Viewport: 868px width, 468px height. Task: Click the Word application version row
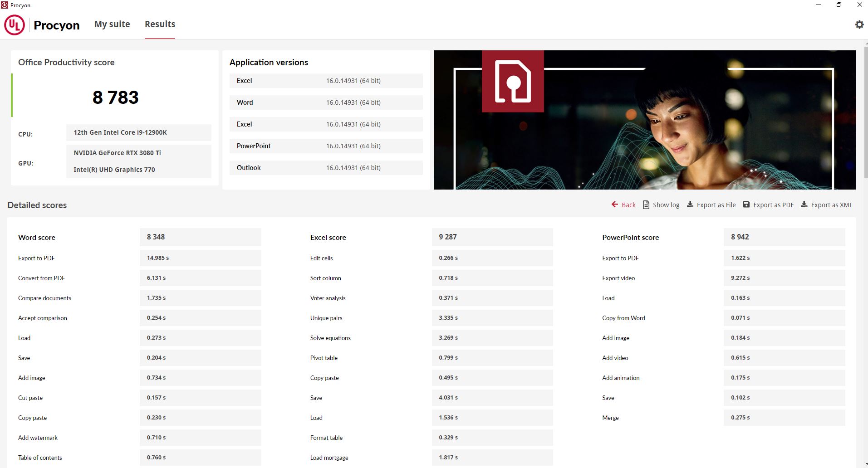coord(326,102)
